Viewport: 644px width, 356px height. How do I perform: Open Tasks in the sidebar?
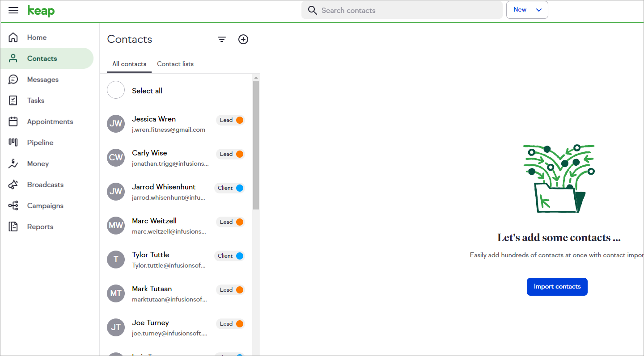(47, 101)
